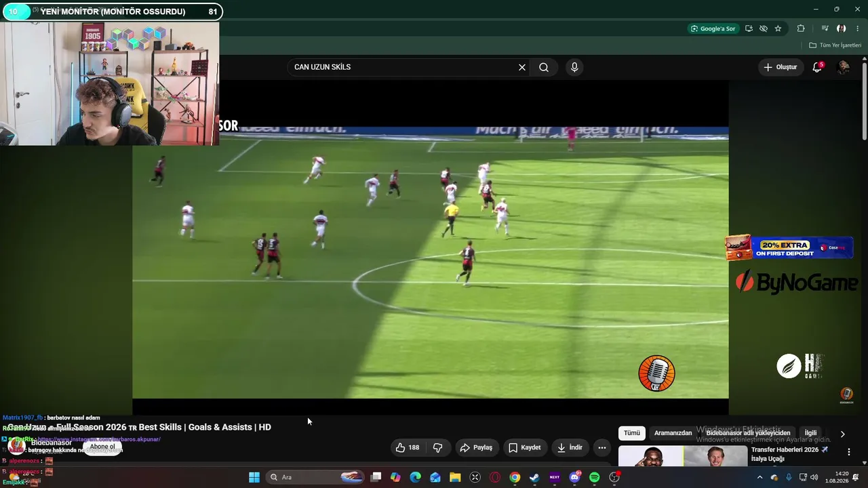Open Spotify from the taskbar
Screen dimensions: 868x488
[595, 477]
